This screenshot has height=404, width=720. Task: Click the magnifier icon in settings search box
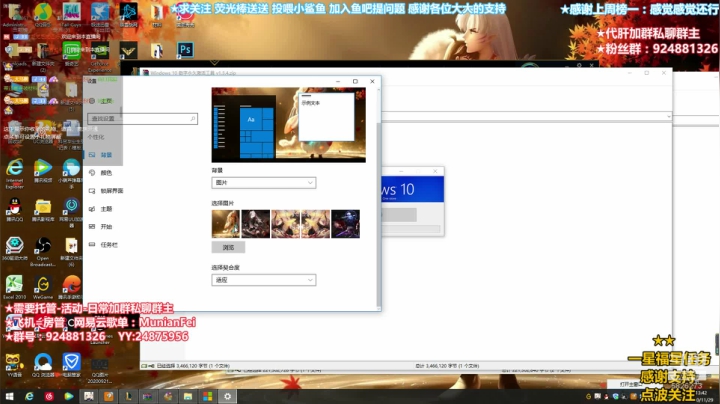click(193, 118)
